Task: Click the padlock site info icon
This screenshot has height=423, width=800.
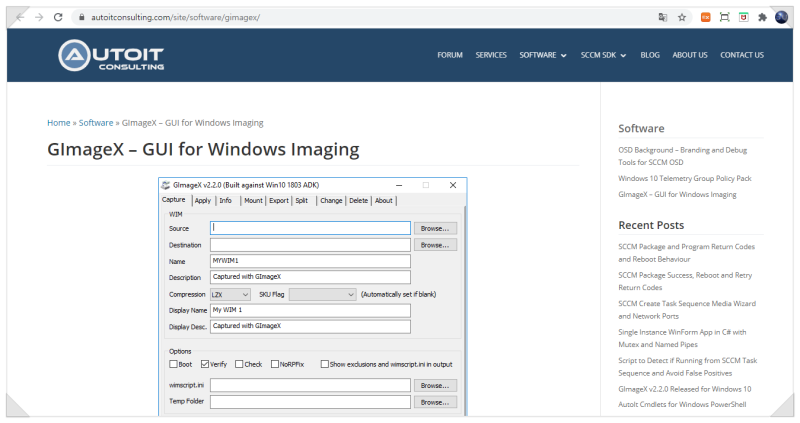Action: pos(81,17)
